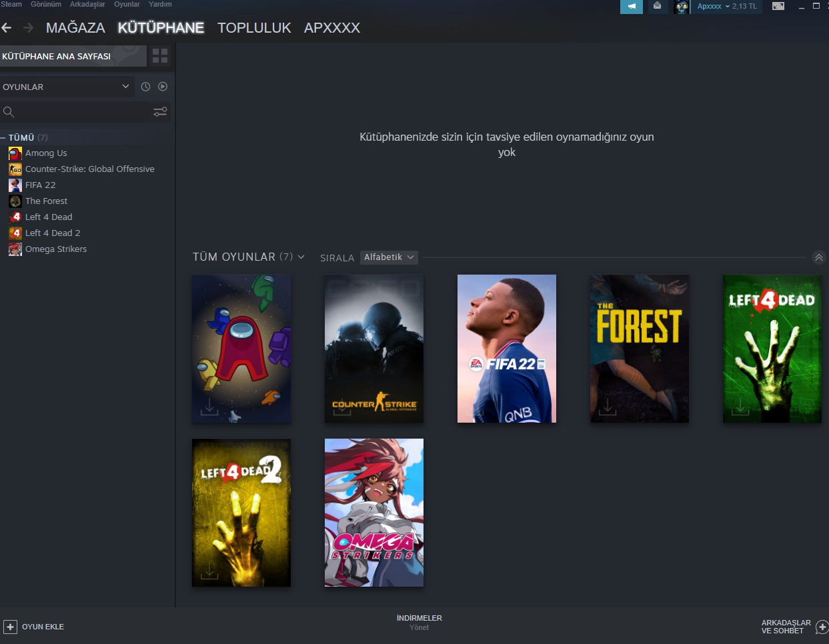
Task: Open the Among Us cover thumbnail
Action: point(241,349)
